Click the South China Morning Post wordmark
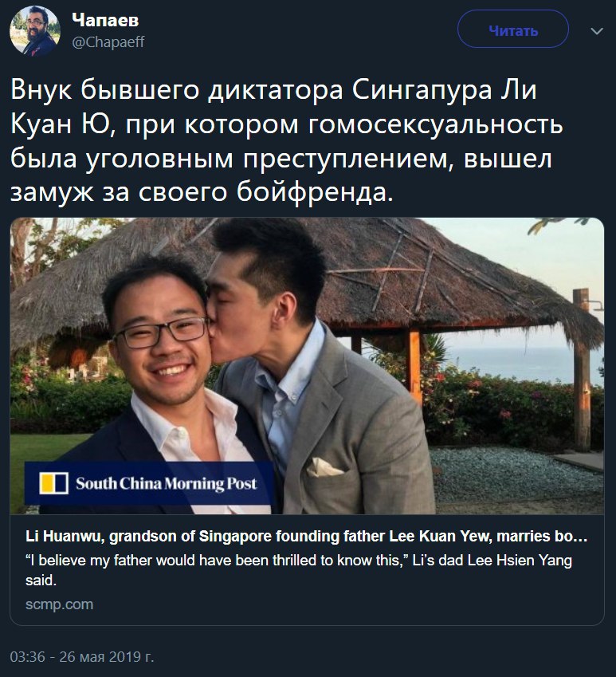Viewport: 616px width, 677px height. (x=167, y=483)
